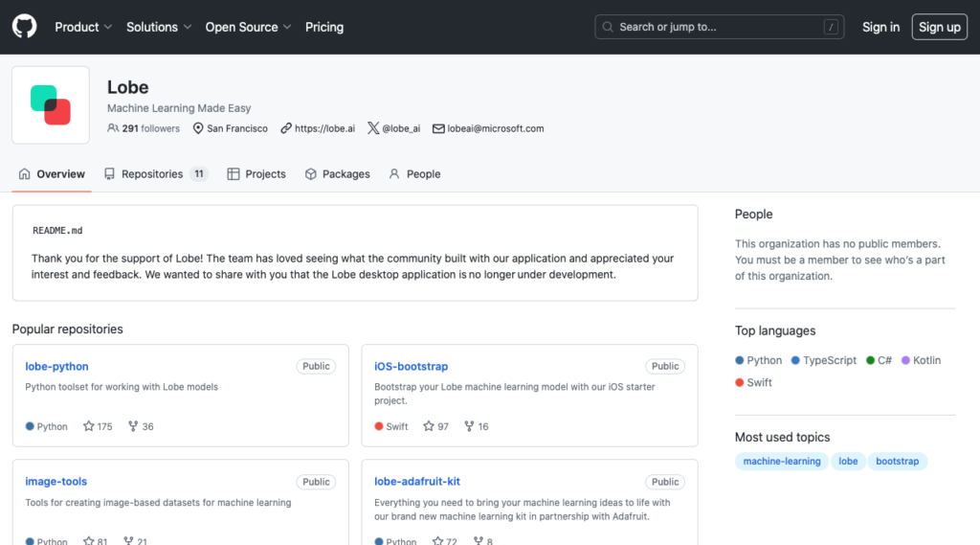Expand the Solutions dropdown menu

pyautogui.click(x=159, y=27)
